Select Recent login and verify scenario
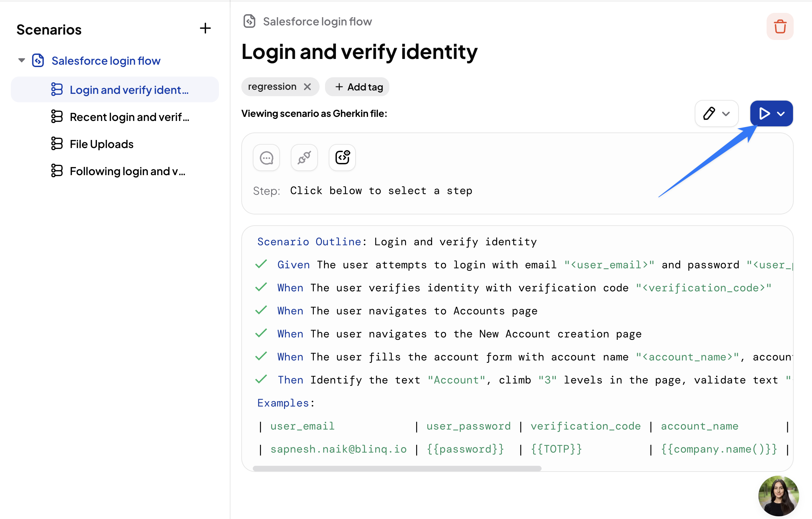This screenshot has height=519, width=812. click(129, 117)
